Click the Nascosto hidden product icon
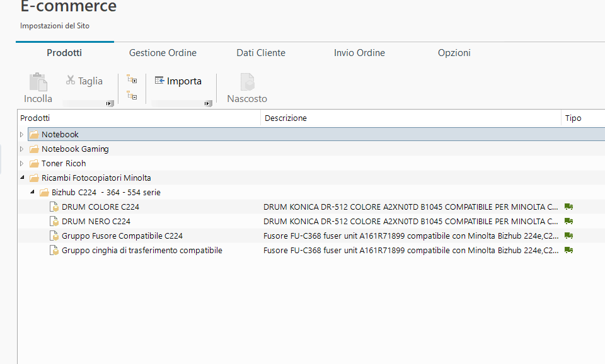This screenshot has height=364, width=605. (246, 83)
